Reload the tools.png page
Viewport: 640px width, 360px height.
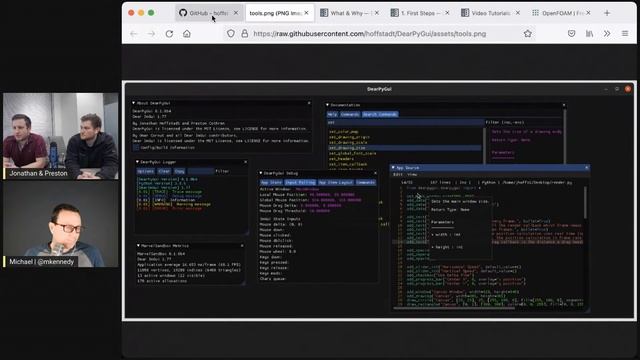click(x=169, y=34)
